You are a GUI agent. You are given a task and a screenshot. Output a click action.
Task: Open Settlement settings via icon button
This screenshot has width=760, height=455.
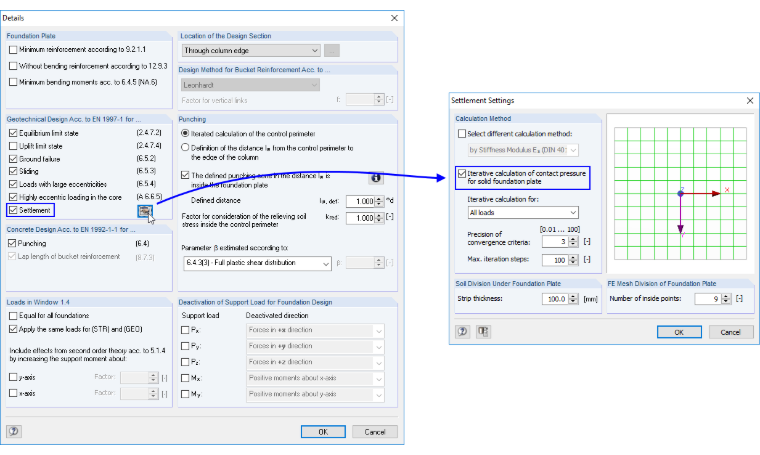point(144,211)
